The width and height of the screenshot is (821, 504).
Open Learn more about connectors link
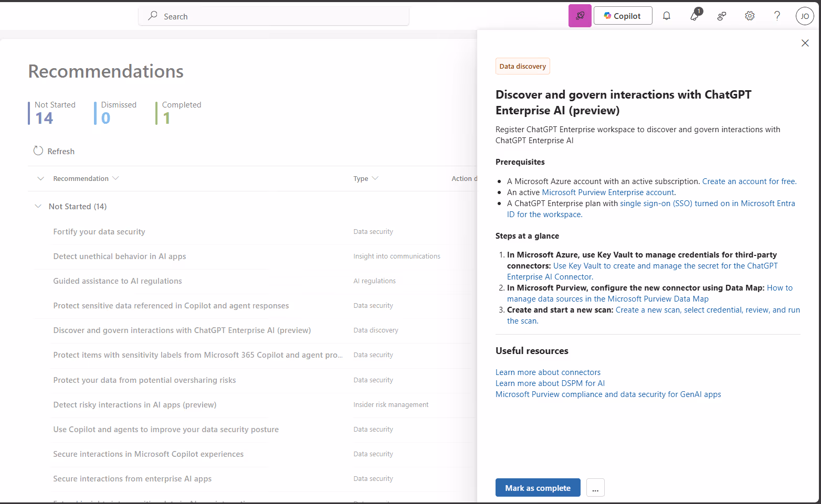point(548,372)
